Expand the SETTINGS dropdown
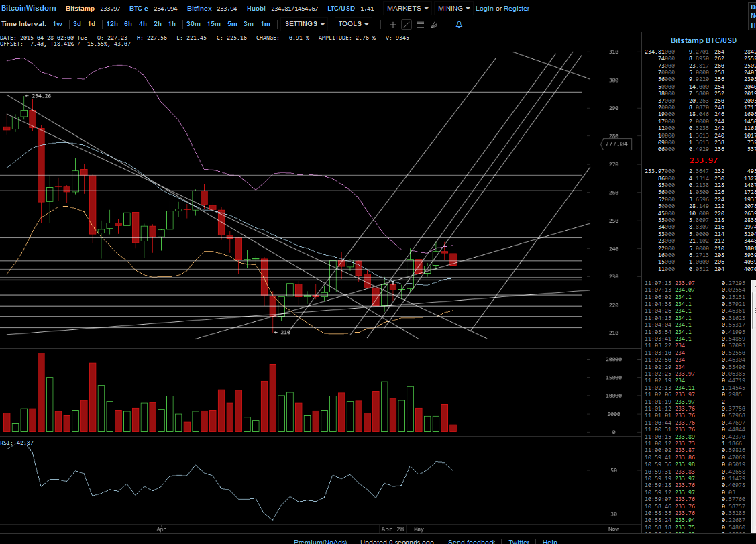The height and width of the screenshot is (544, 756). (305, 24)
